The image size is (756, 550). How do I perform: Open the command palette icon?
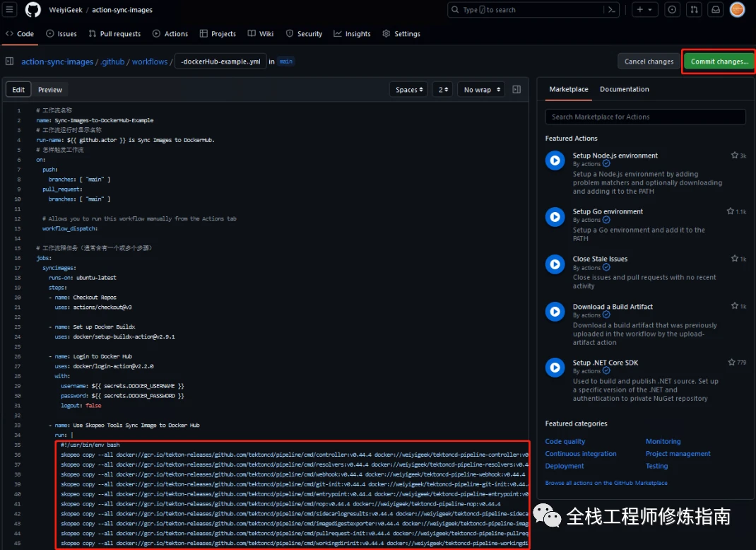[611, 10]
